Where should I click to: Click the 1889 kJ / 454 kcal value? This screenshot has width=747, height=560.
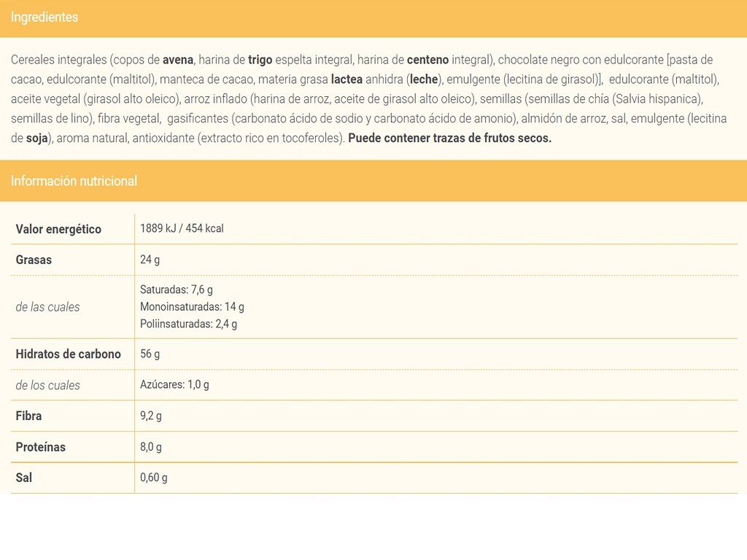click(182, 228)
